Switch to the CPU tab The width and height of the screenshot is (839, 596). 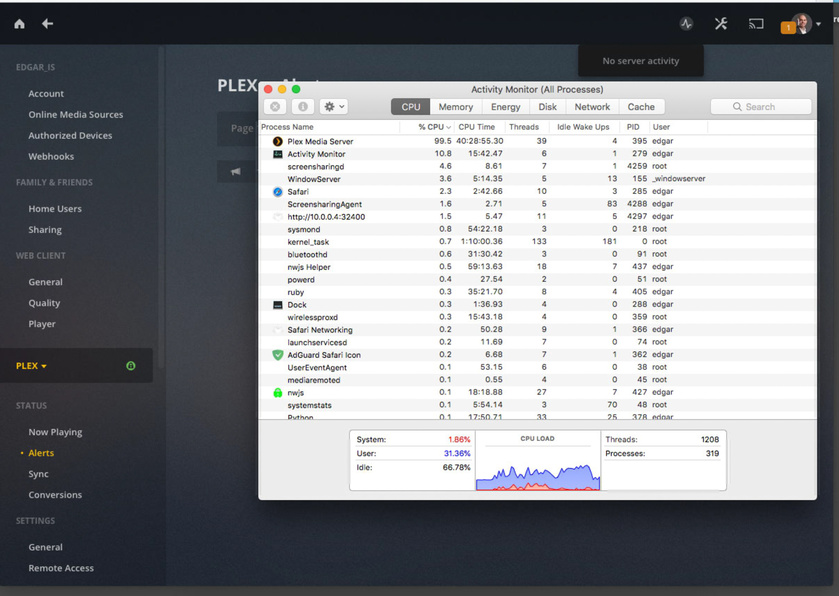coord(410,106)
